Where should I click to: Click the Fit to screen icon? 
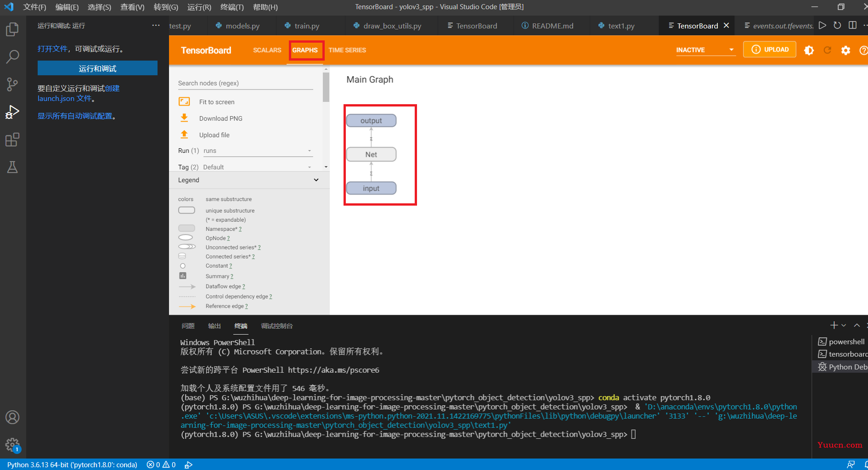point(184,102)
